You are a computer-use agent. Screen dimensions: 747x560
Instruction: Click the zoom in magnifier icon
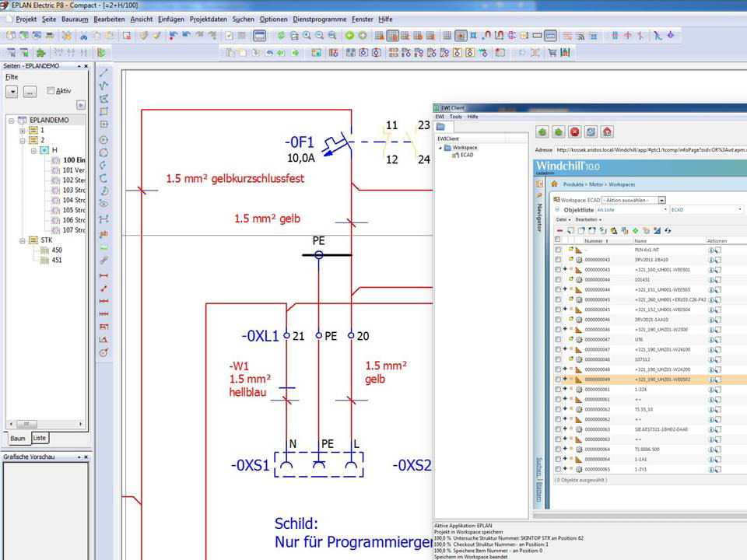pyautogui.click(x=307, y=36)
